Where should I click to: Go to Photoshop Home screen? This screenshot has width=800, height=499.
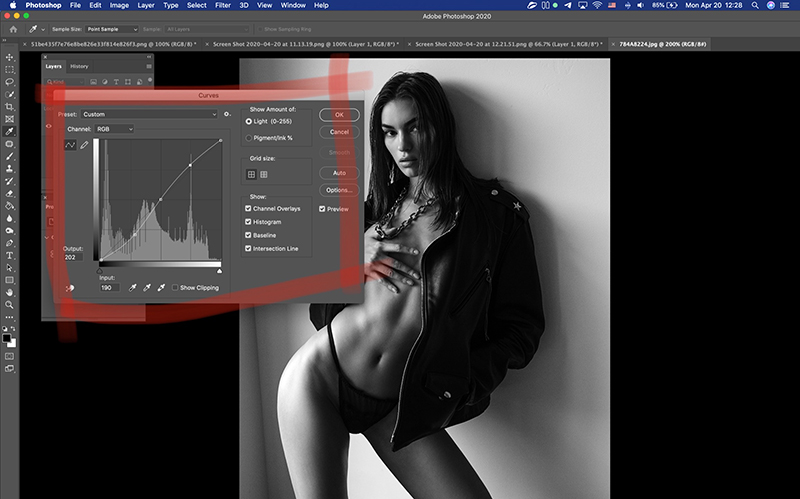pyautogui.click(x=13, y=30)
